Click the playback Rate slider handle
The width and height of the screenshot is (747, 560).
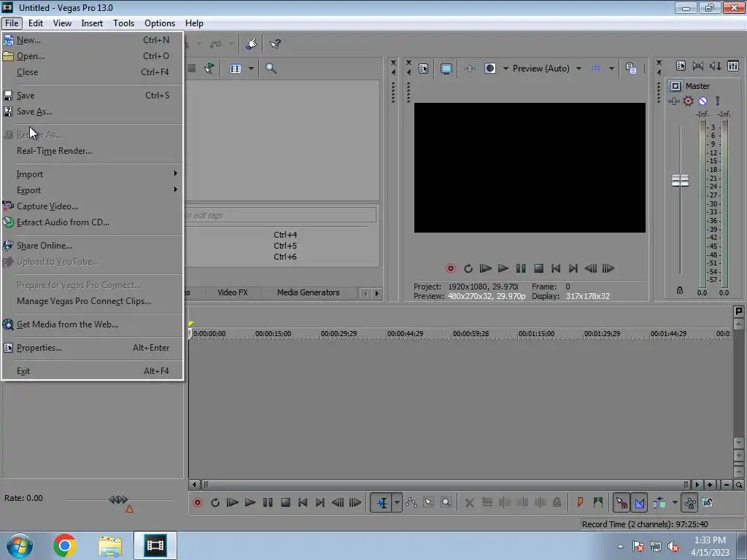[x=118, y=499]
